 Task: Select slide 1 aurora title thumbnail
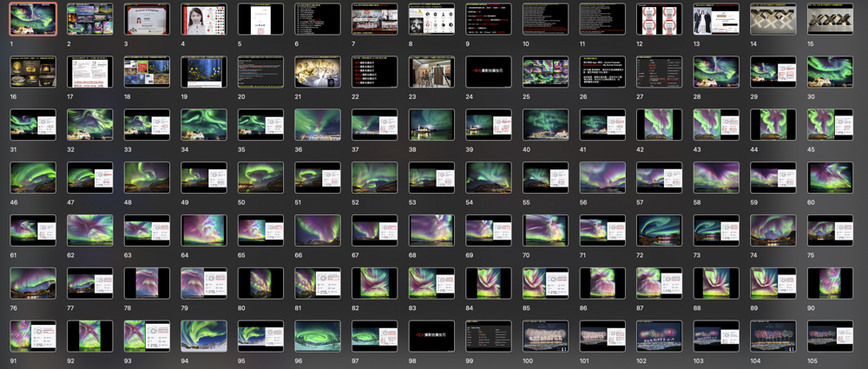coord(33,19)
